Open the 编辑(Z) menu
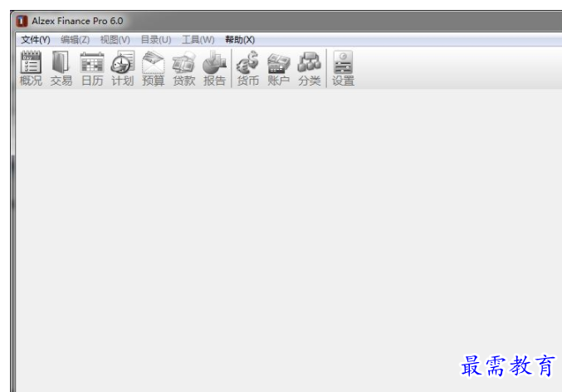 point(75,40)
